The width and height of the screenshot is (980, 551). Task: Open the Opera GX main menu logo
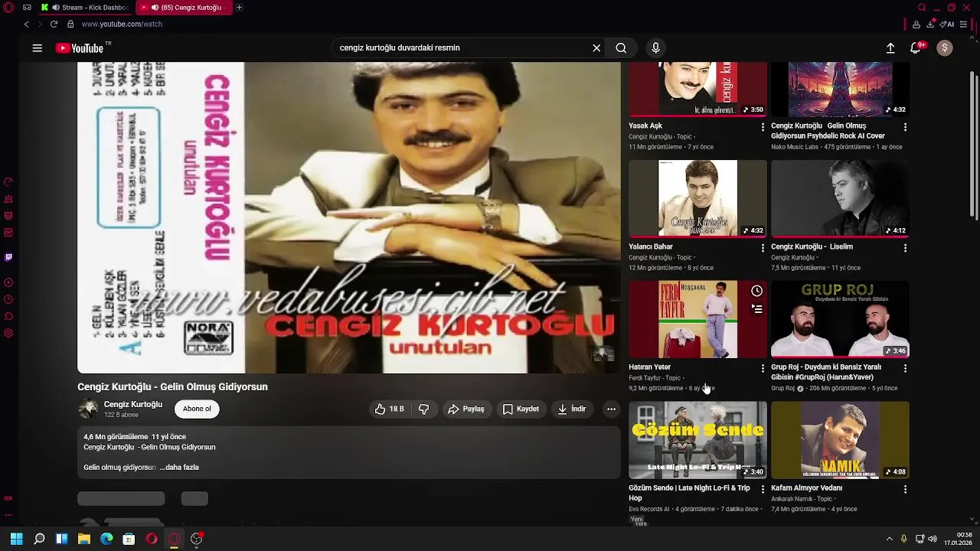(8, 8)
